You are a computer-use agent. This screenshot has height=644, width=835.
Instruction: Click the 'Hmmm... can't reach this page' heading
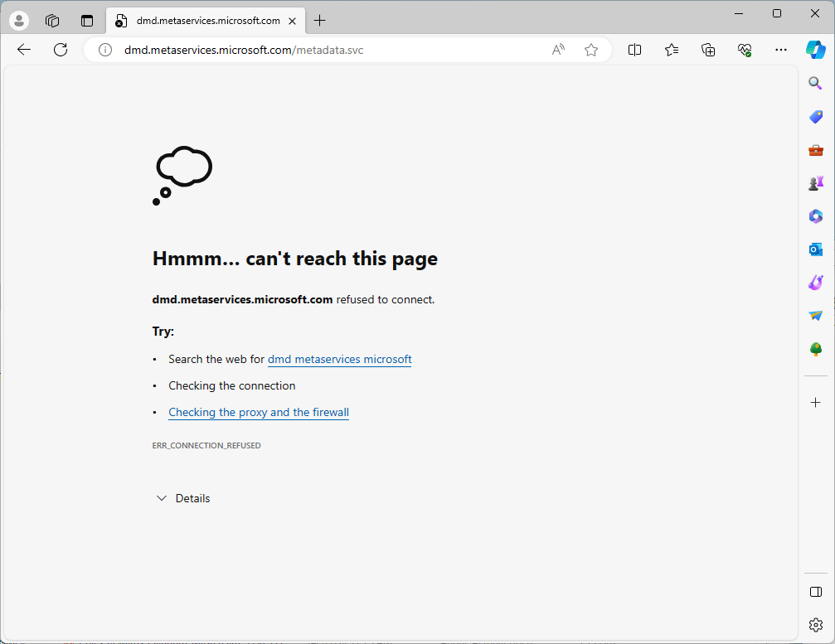coord(295,259)
